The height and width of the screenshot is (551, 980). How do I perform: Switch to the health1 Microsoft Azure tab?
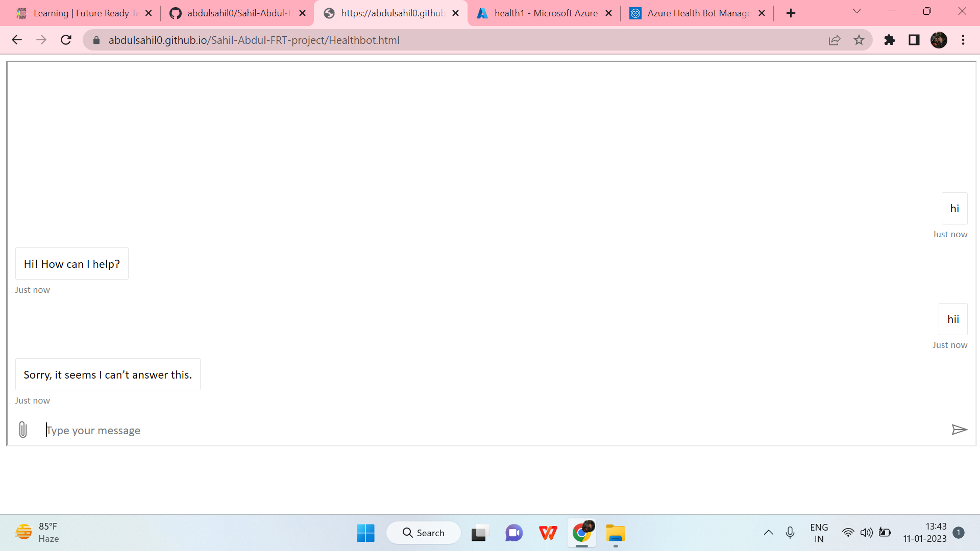click(544, 13)
